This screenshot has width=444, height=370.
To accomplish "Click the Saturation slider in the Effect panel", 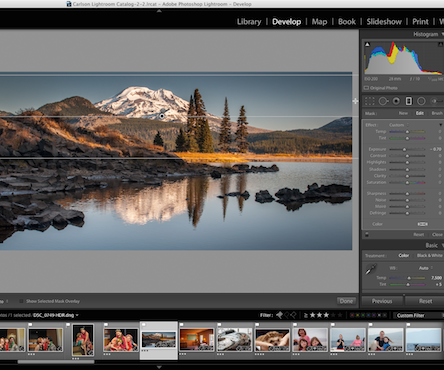I will coord(407,182).
